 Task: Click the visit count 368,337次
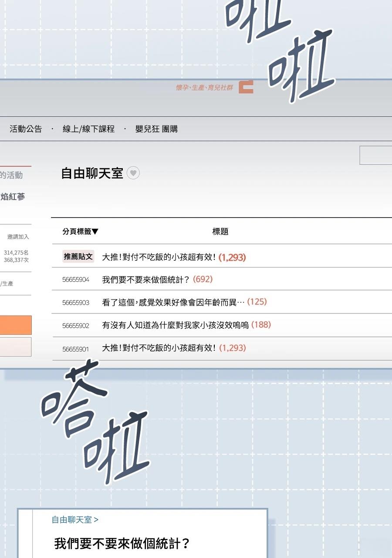[x=16, y=260]
